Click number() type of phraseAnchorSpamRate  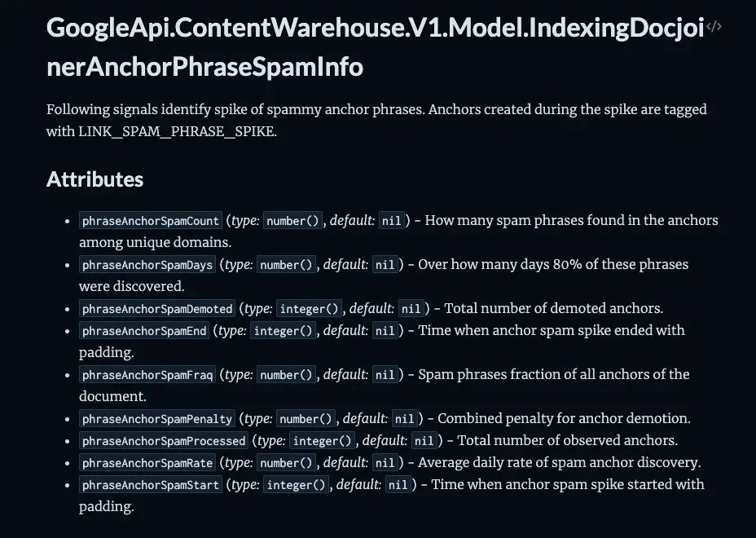pos(287,463)
